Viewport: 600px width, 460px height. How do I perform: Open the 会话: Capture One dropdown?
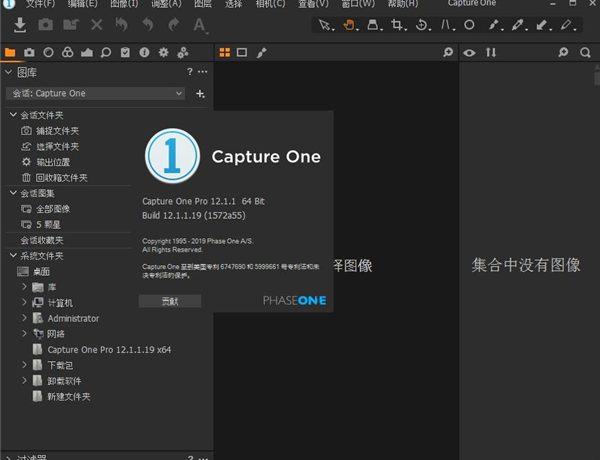(x=95, y=93)
